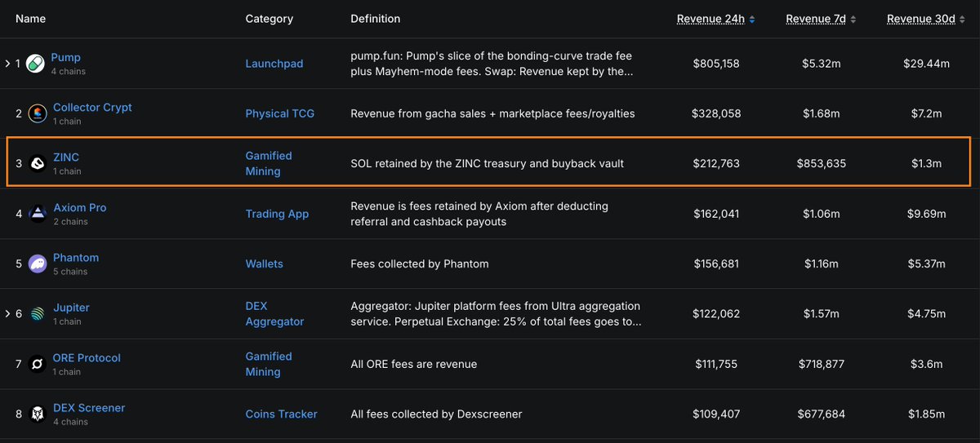Viewport: 980px width, 443px height.
Task: Open the Pump protocol logo icon
Action: click(35, 64)
